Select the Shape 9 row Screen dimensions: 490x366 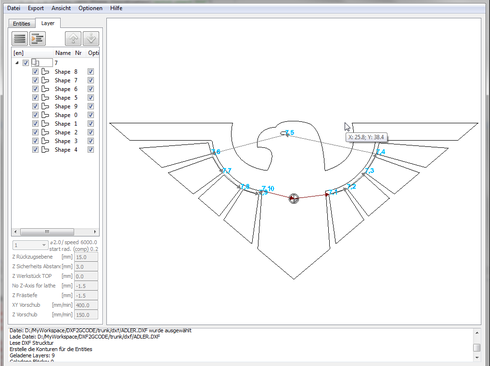(x=55, y=106)
